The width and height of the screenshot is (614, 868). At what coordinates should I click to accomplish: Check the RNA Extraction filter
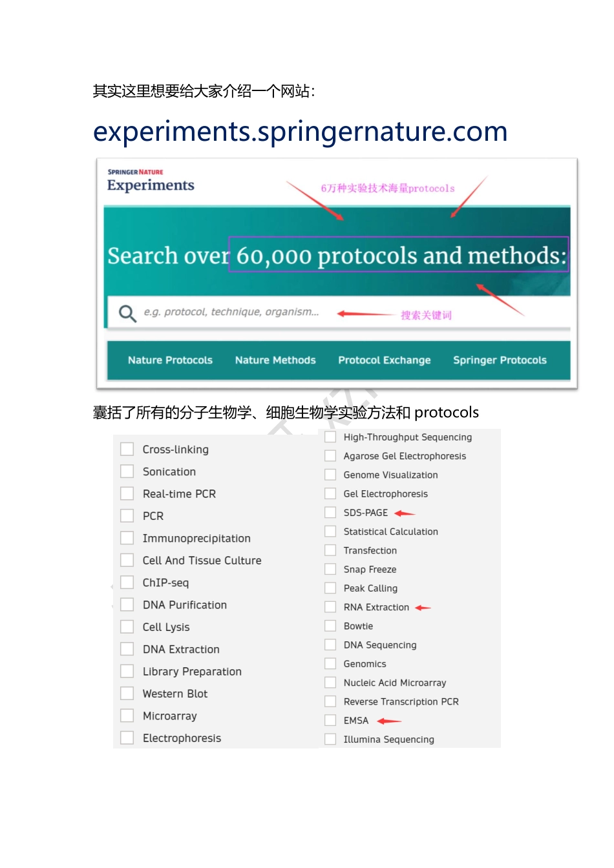(x=330, y=606)
